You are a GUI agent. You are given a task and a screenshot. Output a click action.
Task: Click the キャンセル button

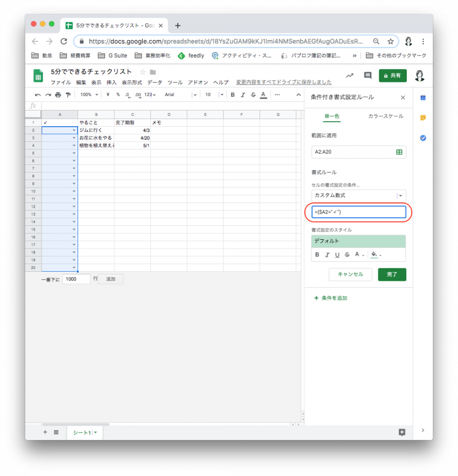pos(350,274)
